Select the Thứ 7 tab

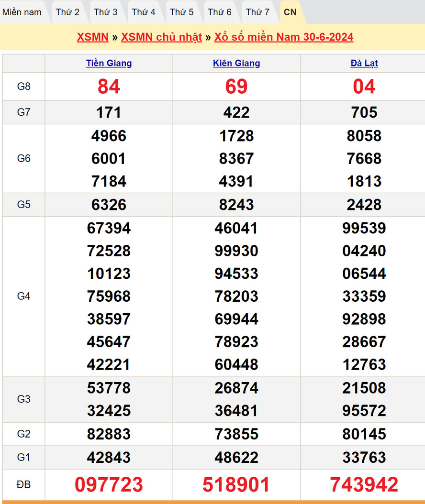point(257,12)
